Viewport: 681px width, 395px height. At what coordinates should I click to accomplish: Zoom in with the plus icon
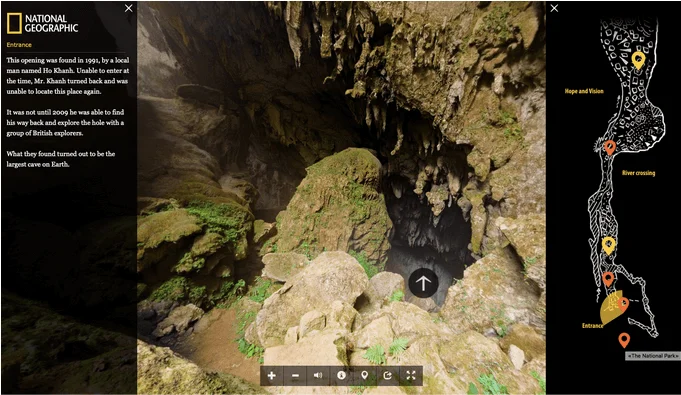coord(271,375)
